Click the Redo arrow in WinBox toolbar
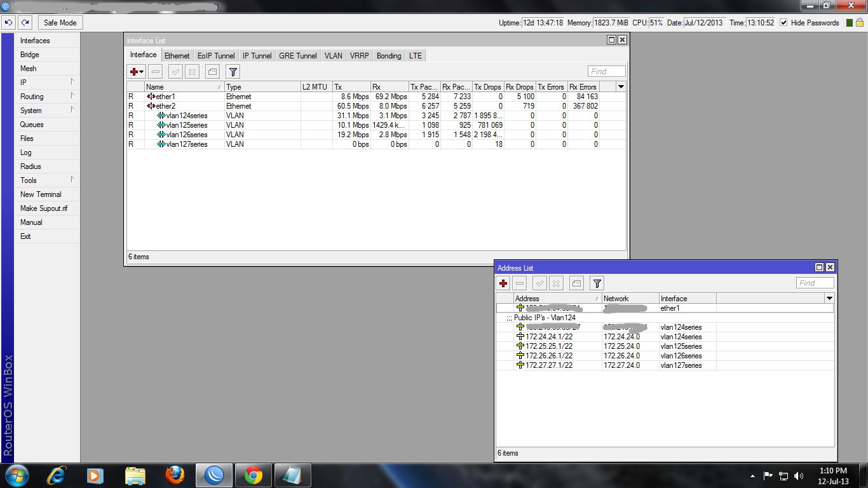The image size is (868, 488). point(25,22)
